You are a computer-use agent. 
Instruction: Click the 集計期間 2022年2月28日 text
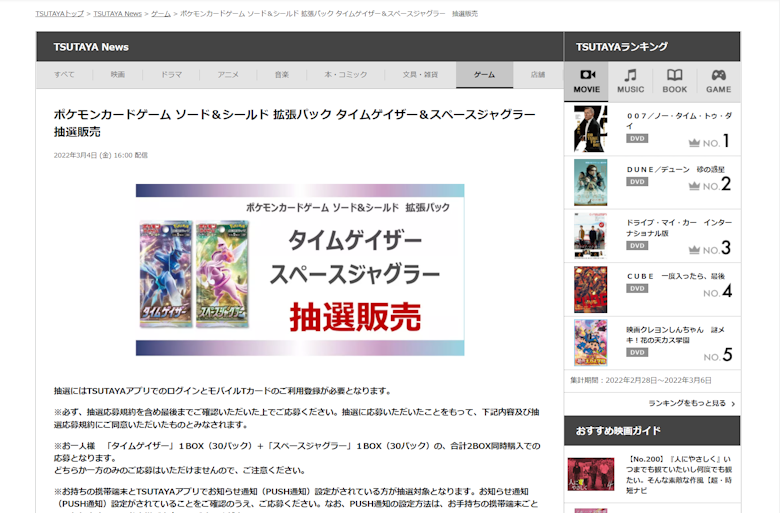tap(641, 380)
